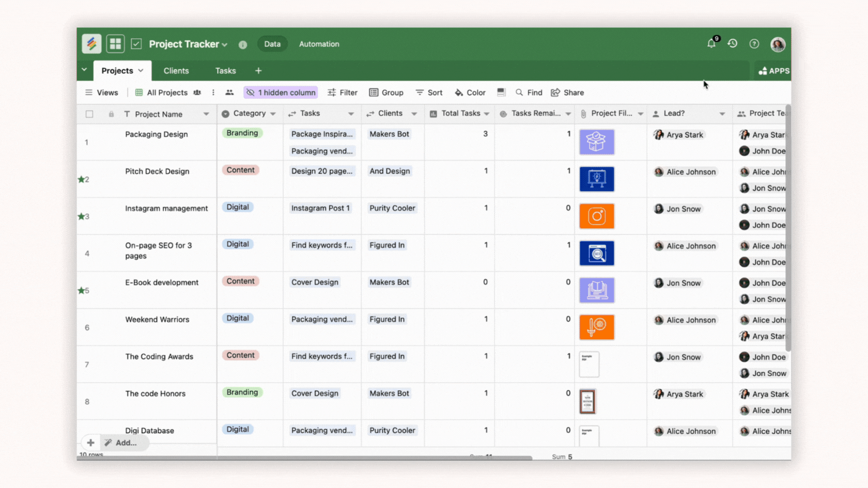Switch to the Clients tab
Viewport: 868px width, 488px height.
[x=176, y=71]
